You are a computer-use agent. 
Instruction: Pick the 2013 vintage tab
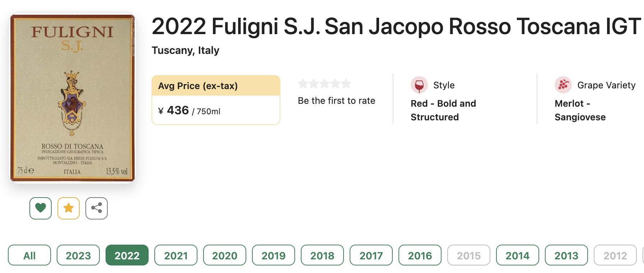pos(566,255)
